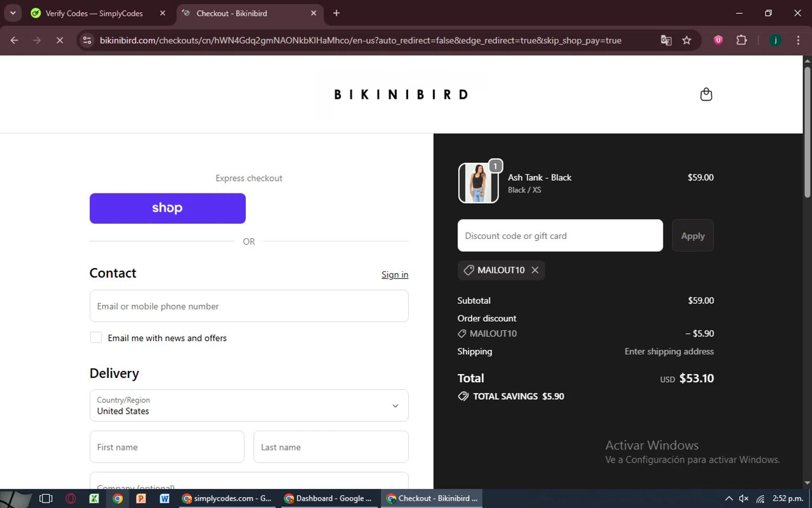Click the page scrollbar thumb
The image size is (812, 508).
pyautogui.click(x=807, y=132)
